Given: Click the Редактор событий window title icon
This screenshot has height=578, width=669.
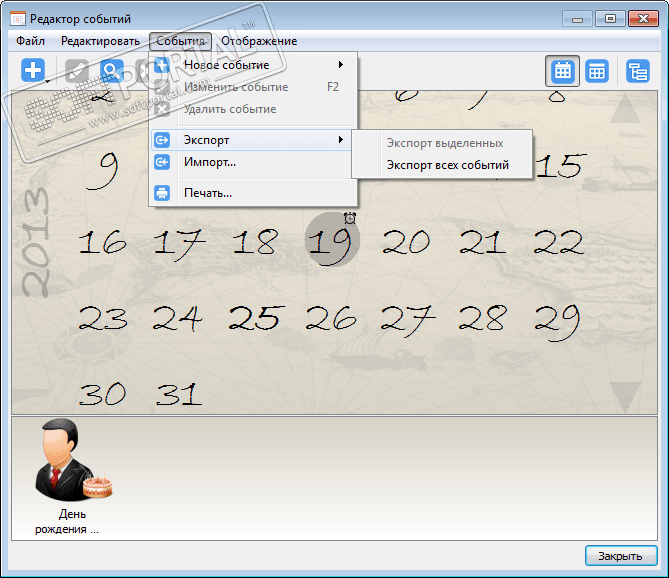Looking at the screenshot, I should tap(17, 19).
